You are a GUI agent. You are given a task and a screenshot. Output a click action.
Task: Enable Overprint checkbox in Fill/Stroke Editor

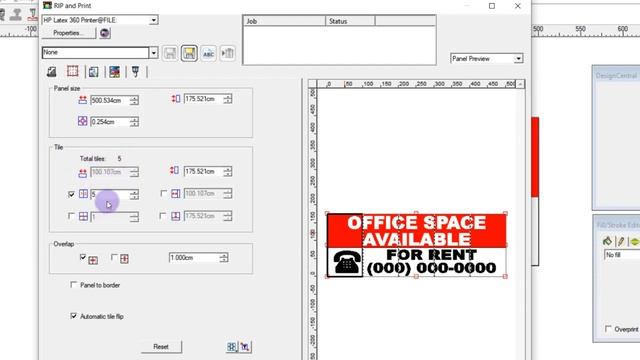click(608, 329)
